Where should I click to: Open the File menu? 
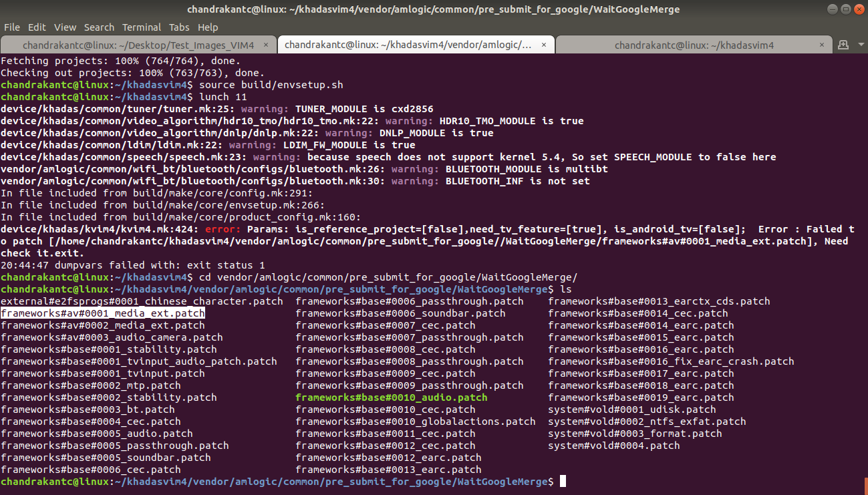(11, 27)
